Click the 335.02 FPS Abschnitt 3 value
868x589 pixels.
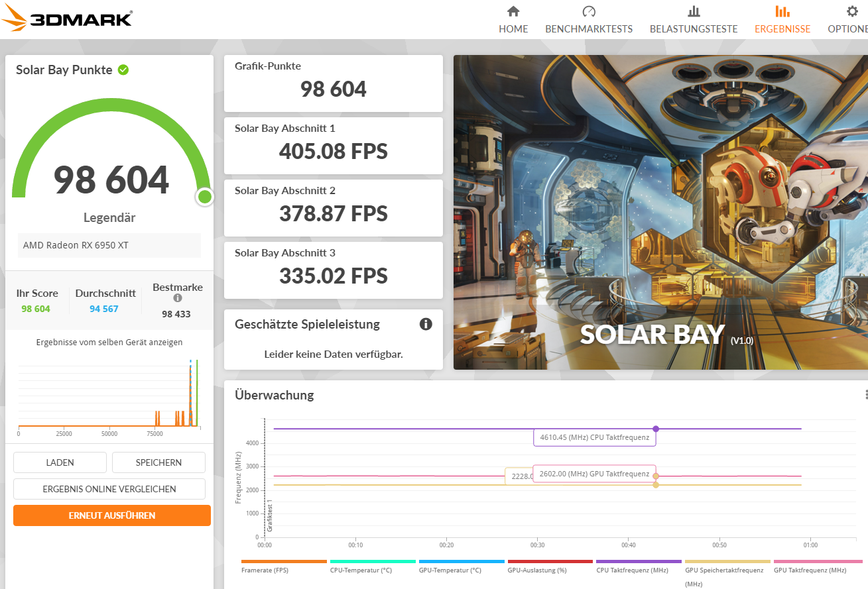[x=334, y=276]
